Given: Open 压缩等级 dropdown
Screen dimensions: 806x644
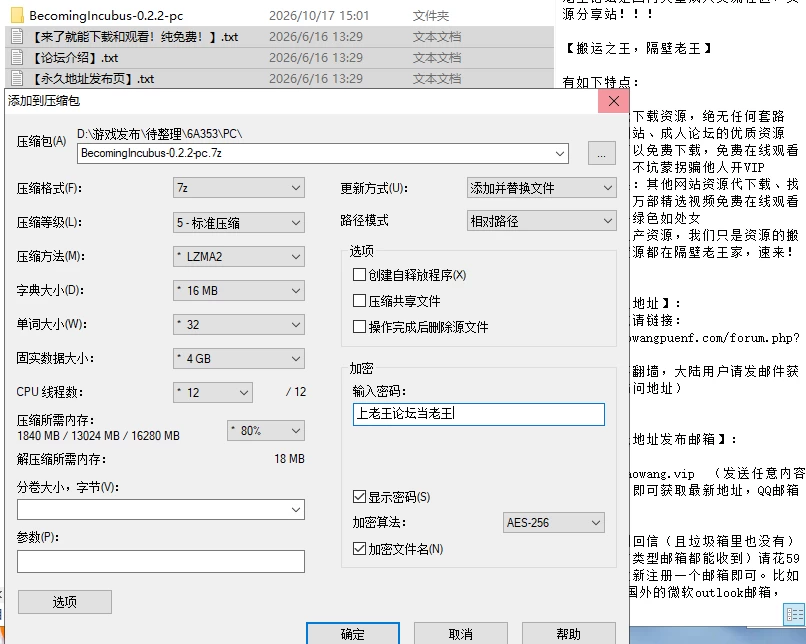Looking at the screenshot, I should click(239, 223).
